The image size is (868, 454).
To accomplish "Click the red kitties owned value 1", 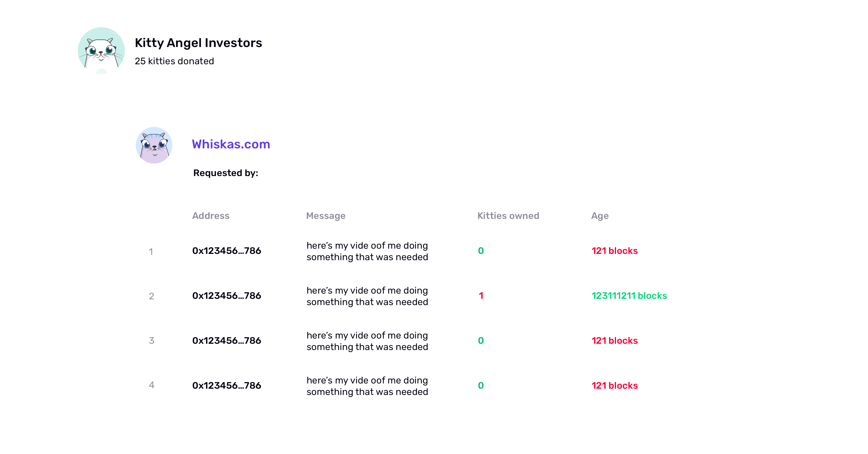I will point(481,296).
